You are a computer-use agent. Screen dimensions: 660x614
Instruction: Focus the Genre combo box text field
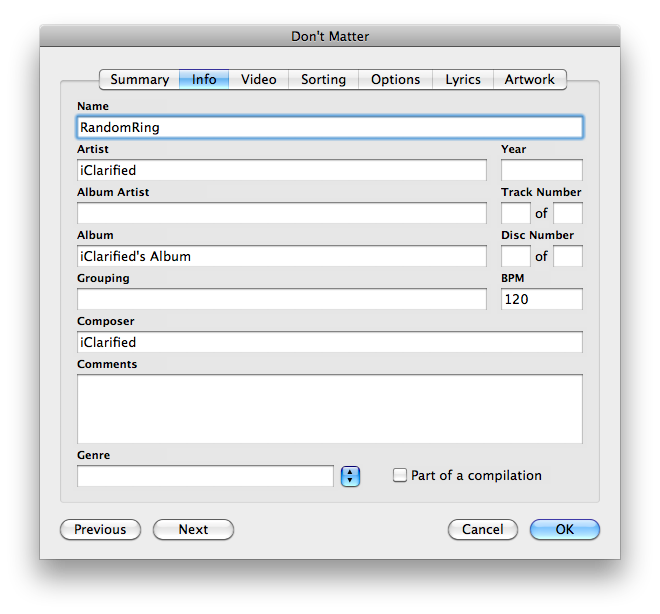click(x=205, y=477)
